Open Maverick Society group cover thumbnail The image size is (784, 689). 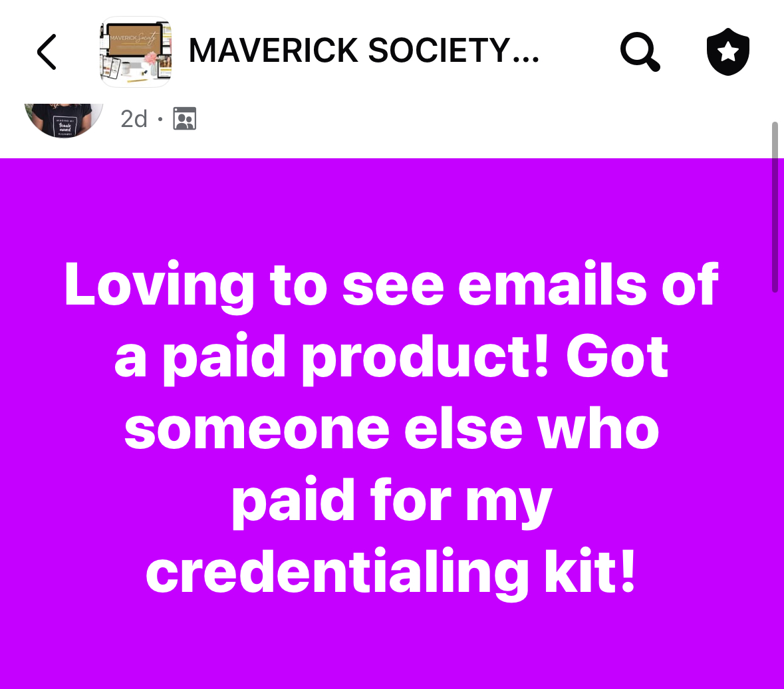(136, 51)
